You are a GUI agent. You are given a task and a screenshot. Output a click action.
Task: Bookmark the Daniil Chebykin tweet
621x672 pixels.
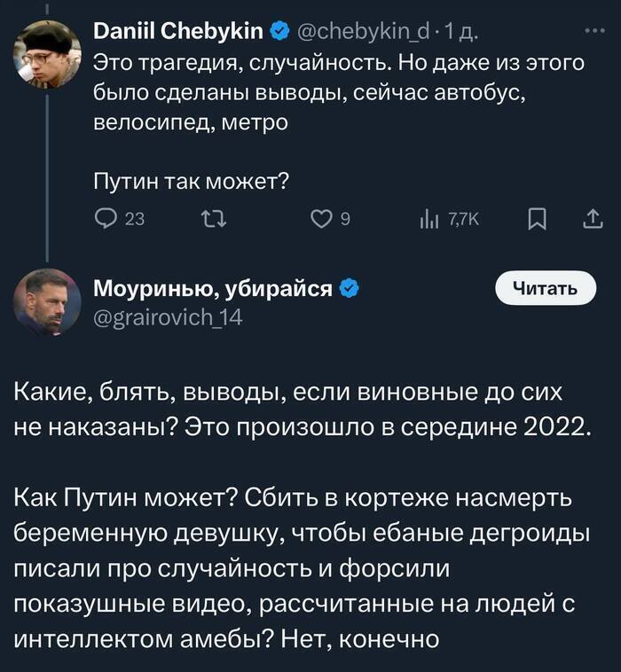pyautogui.click(x=537, y=219)
